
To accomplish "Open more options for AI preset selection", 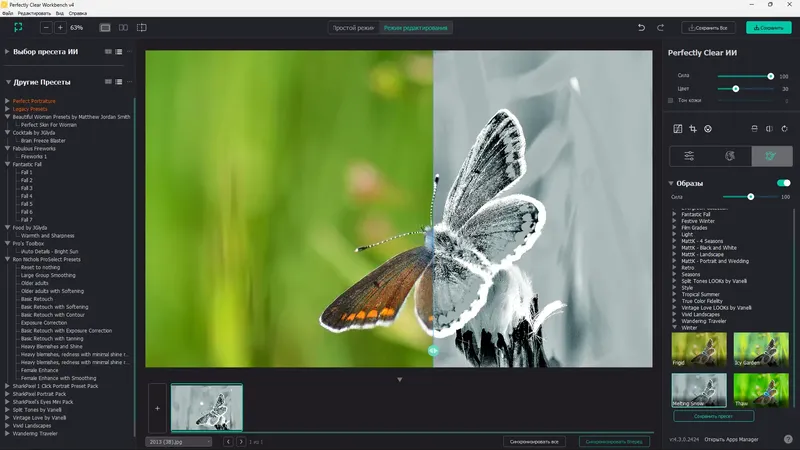I will click(x=130, y=52).
